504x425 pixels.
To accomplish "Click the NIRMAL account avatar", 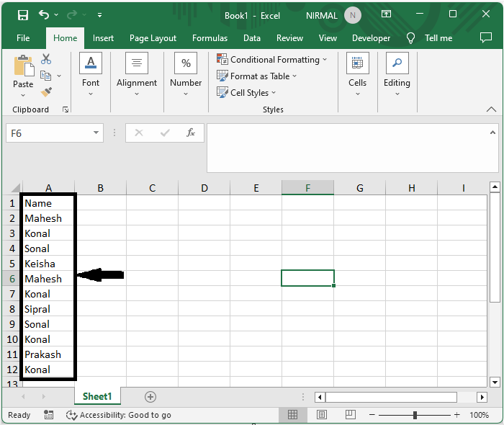I will click(x=353, y=15).
